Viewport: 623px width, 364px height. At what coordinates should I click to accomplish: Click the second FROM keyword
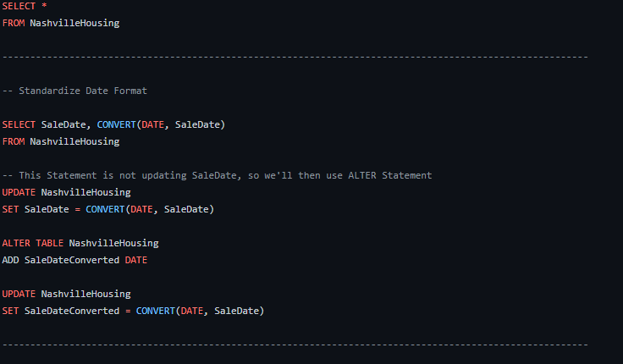pos(14,141)
